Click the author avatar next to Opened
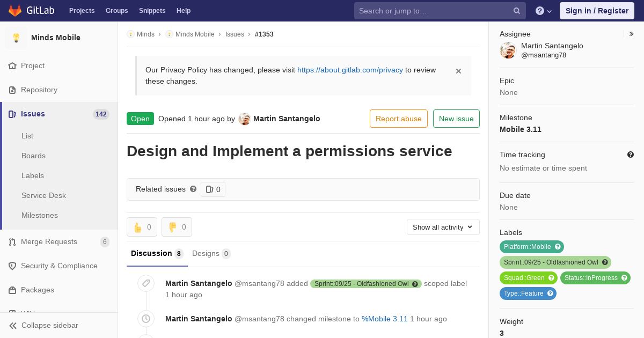This screenshot has width=644, height=338. 245,119
